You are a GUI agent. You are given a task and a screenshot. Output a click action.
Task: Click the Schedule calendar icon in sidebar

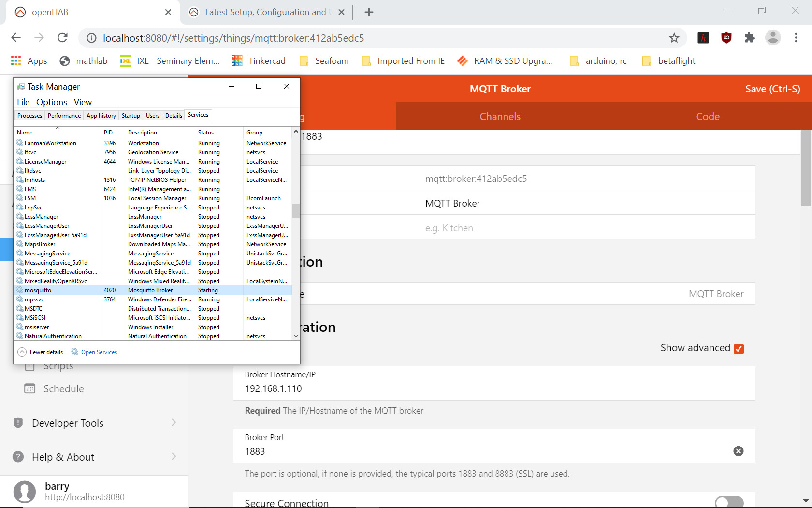30,388
